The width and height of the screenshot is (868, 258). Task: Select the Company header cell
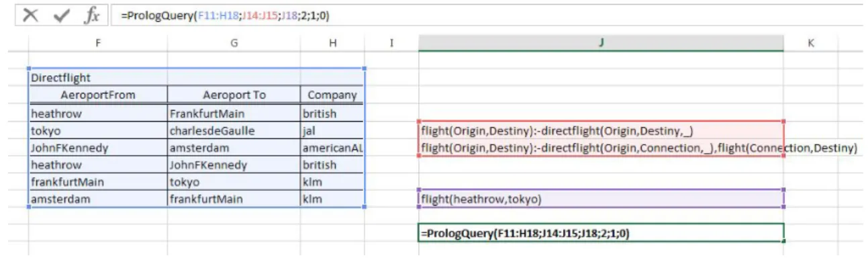(332, 95)
